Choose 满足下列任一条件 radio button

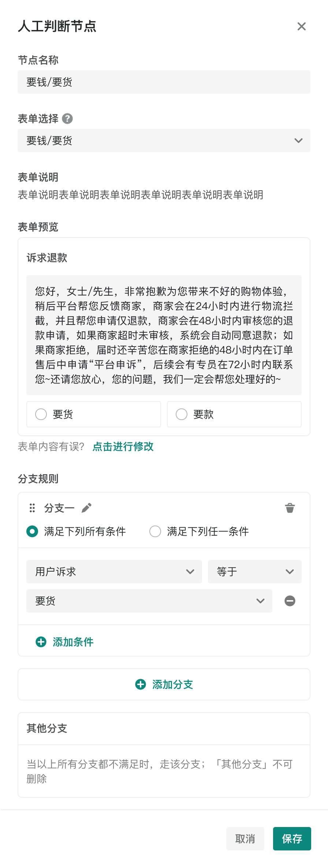click(155, 531)
